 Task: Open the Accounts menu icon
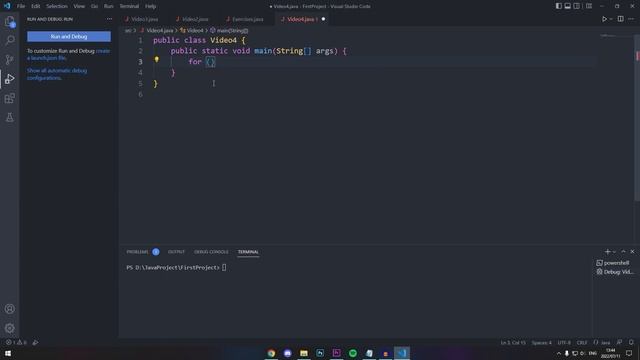tap(9, 309)
